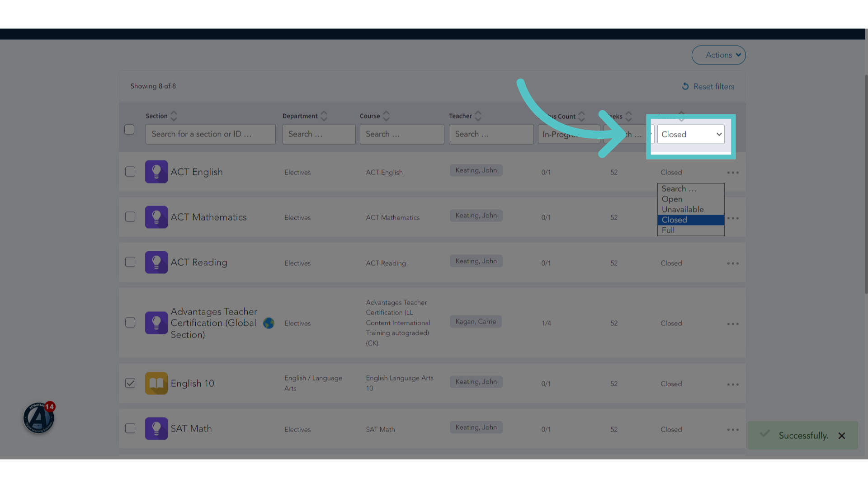Dismiss the Successfully notification
Screen dimensions: 868x488
point(842,436)
